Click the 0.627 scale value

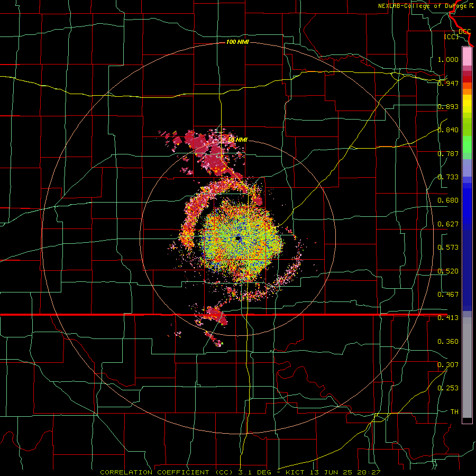(448, 224)
